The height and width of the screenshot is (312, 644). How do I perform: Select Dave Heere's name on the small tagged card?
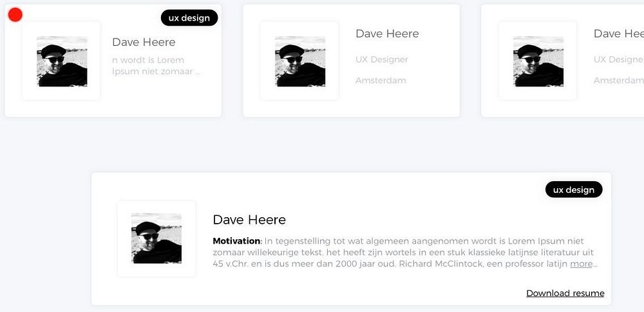point(144,43)
